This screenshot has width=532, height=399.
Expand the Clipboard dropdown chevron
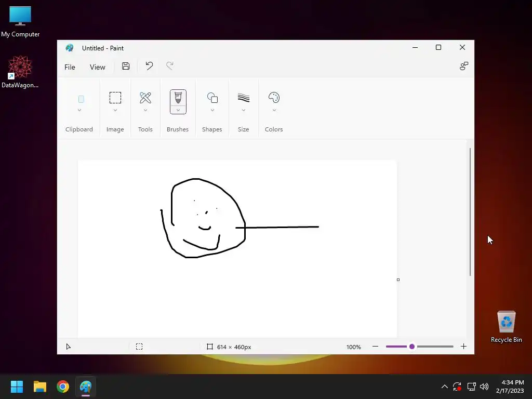point(79,110)
